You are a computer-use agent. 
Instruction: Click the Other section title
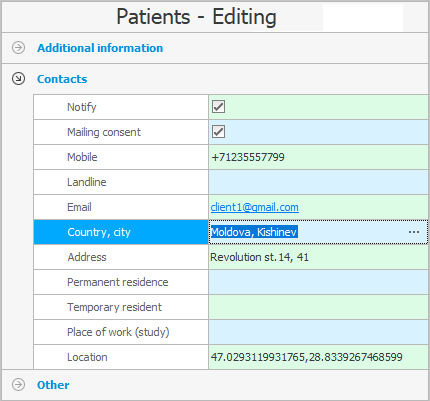53,385
